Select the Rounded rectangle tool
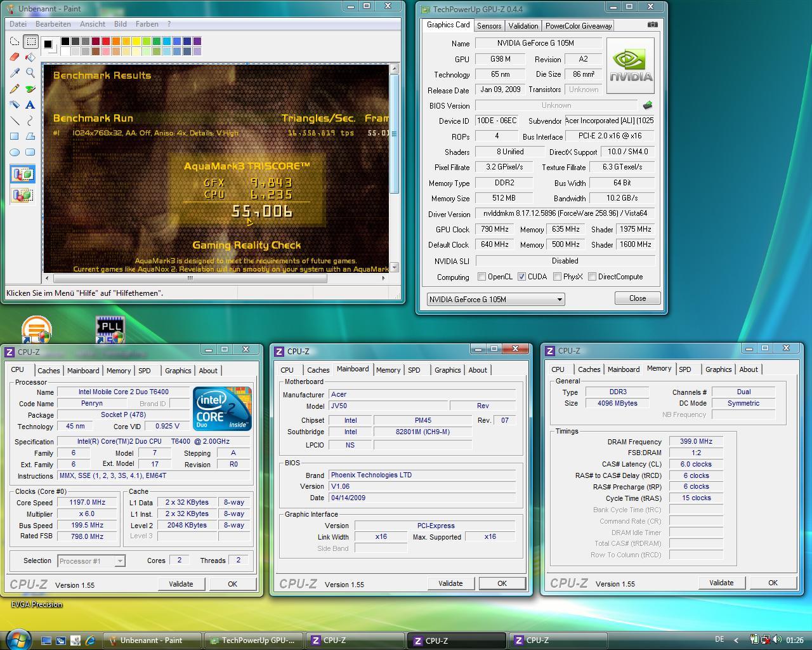The height and width of the screenshot is (650, 812). [x=30, y=152]
